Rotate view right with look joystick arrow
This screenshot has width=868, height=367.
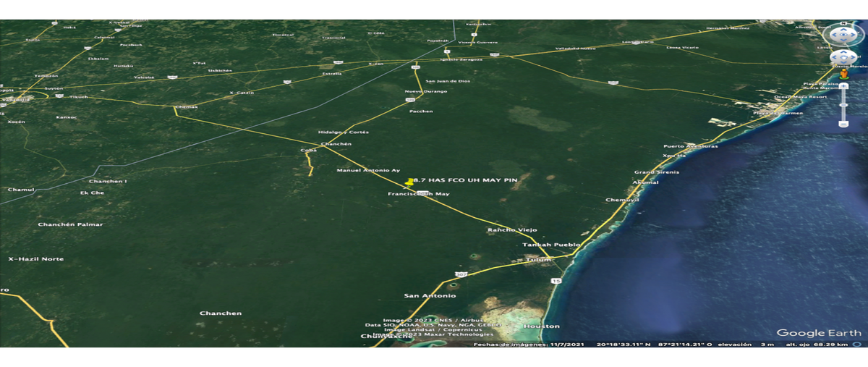pyautogui.click(x=853, y=35)
